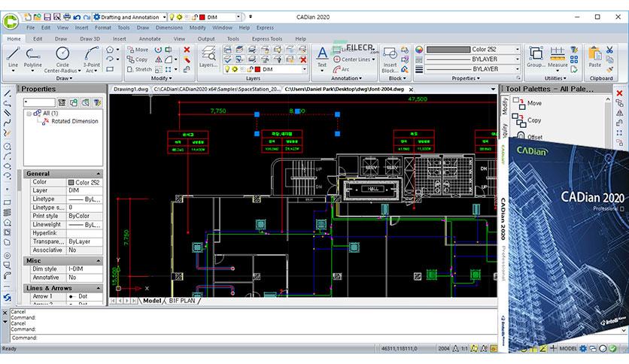Click the rectangle tool in Draw panel

coord(110,69)
